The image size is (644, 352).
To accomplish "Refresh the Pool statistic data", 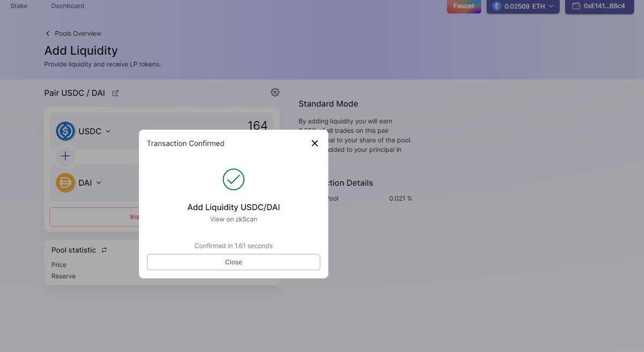I will (x=104, y=250).
